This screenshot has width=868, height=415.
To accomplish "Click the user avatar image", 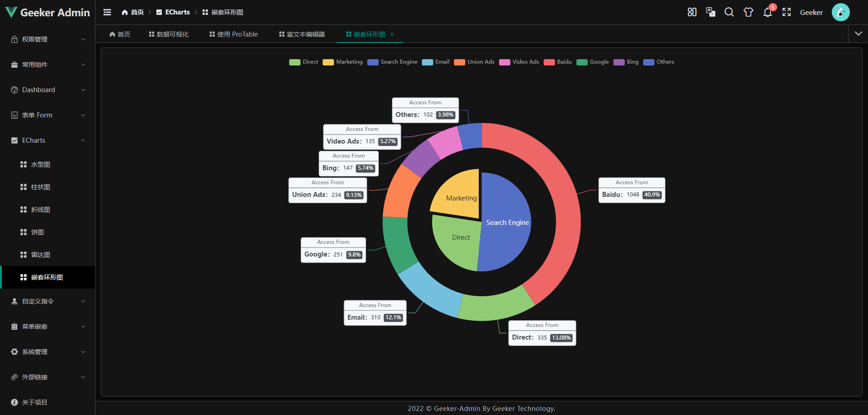I will pyautogui.click(x=840, y=12).
